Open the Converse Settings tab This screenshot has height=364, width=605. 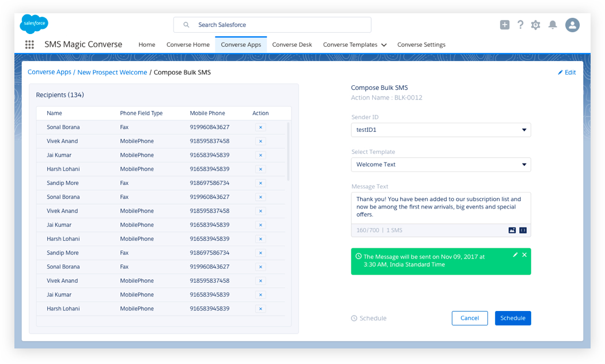421,45
